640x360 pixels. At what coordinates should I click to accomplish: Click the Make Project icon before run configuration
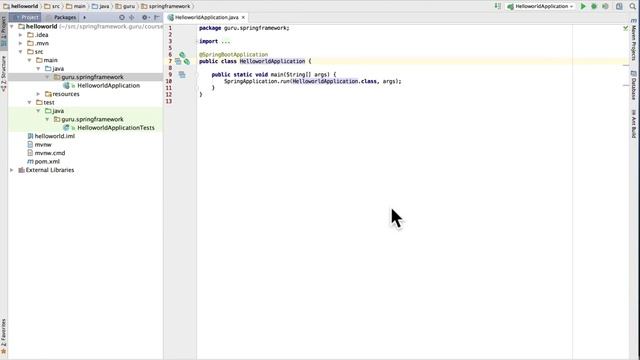click(498, 6)
